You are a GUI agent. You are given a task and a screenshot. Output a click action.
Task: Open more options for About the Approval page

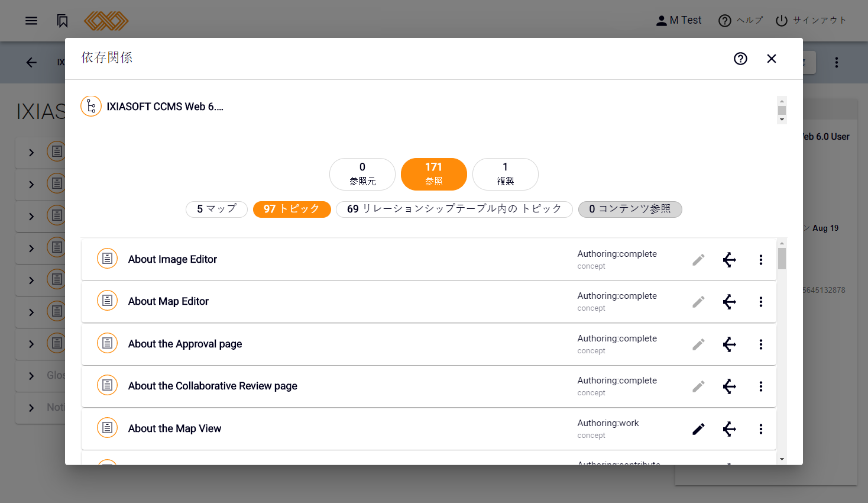(x=761, y=344)
